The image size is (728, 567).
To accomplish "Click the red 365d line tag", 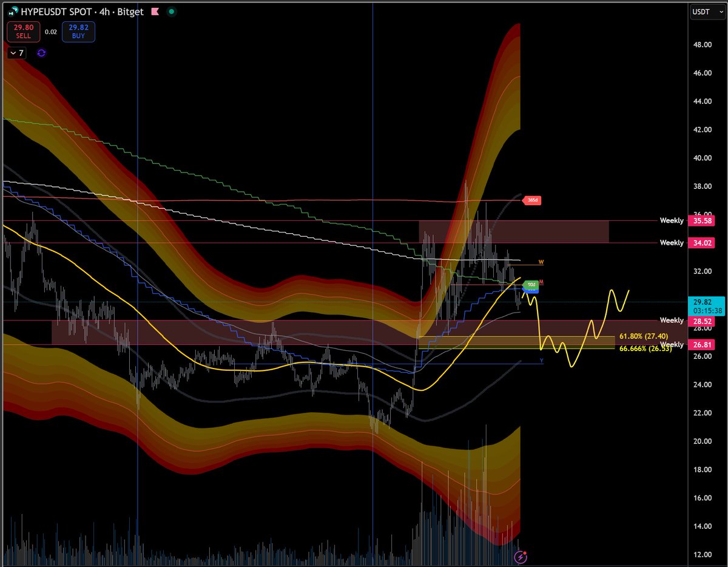I will click(531, 201).
